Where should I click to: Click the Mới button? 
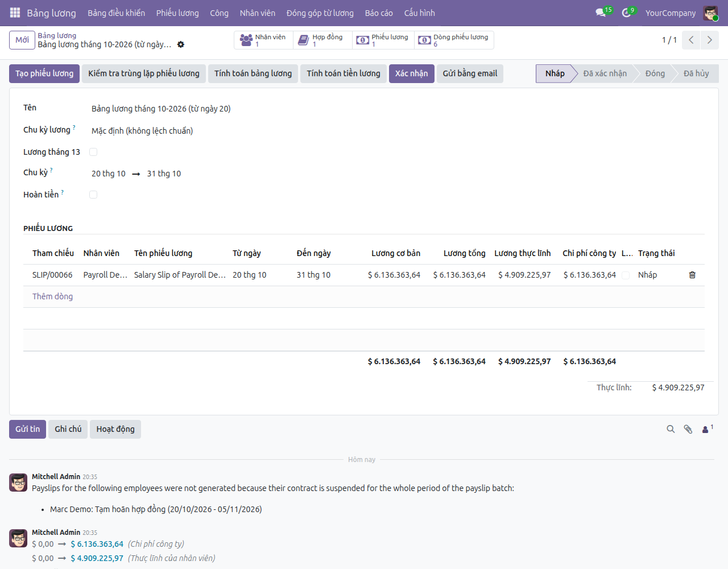click(x=22, y=40)
